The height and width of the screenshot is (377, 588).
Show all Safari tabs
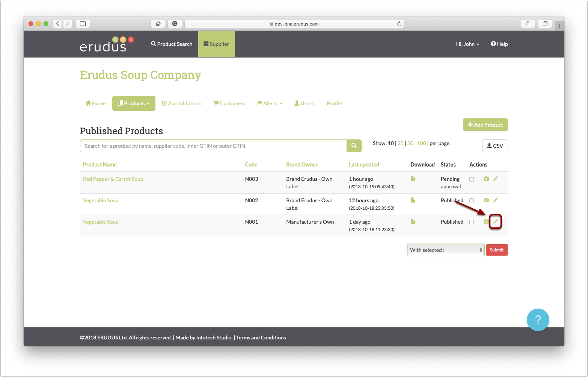tap(545, 24)
